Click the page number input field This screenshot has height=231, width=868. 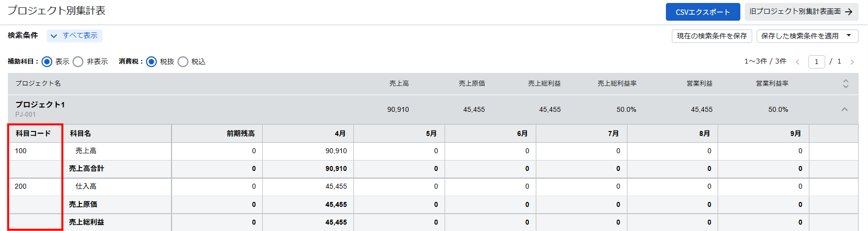pos(816,62)
